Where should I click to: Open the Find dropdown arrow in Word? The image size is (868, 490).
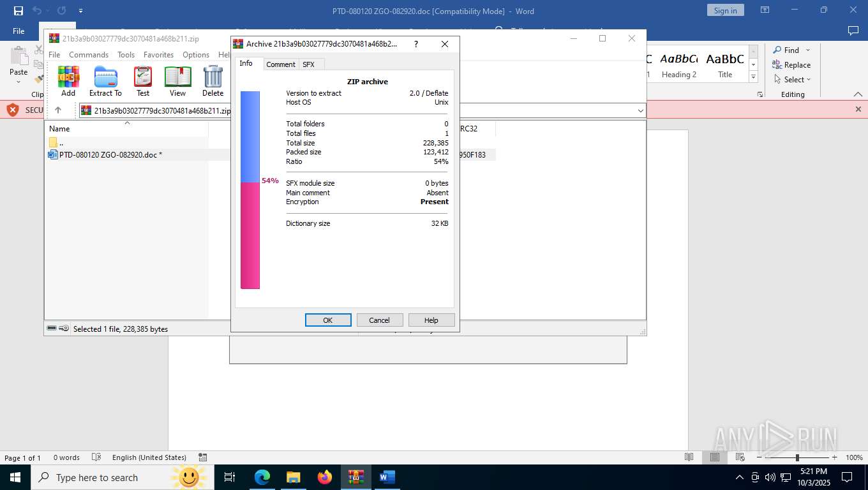(807, 50)
